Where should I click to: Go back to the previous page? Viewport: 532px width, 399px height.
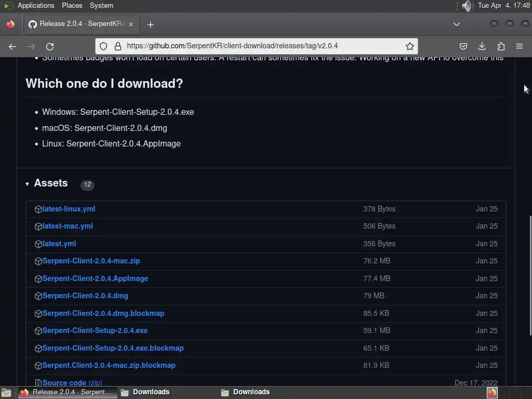(x=12, y=46)
